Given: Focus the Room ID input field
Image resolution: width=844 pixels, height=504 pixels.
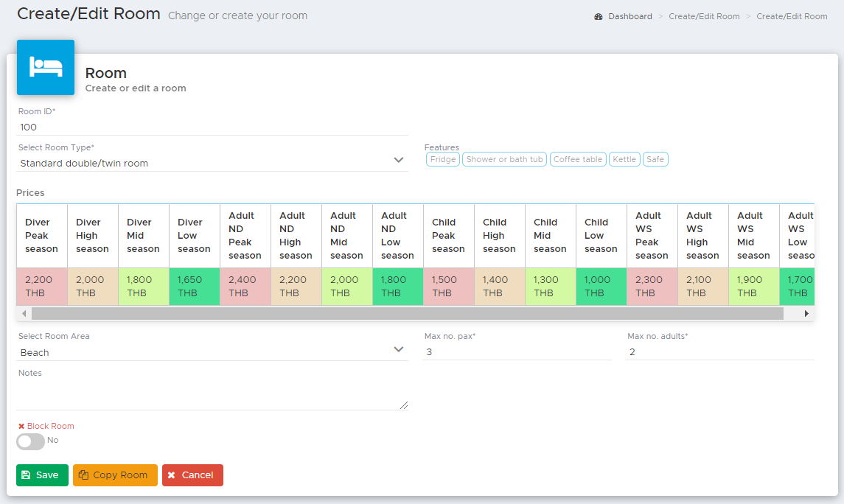Looking at the screenshot, I should pos(212,127).
